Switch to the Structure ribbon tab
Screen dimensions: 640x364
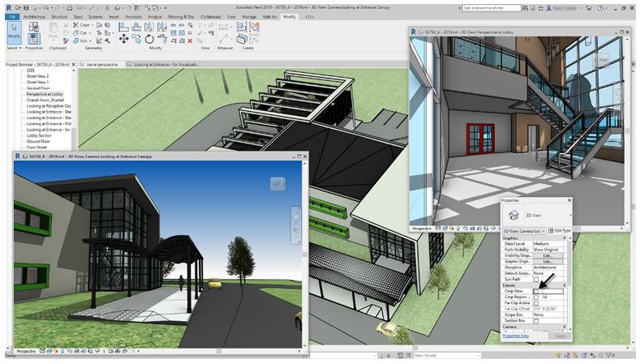tap(59, 17)
